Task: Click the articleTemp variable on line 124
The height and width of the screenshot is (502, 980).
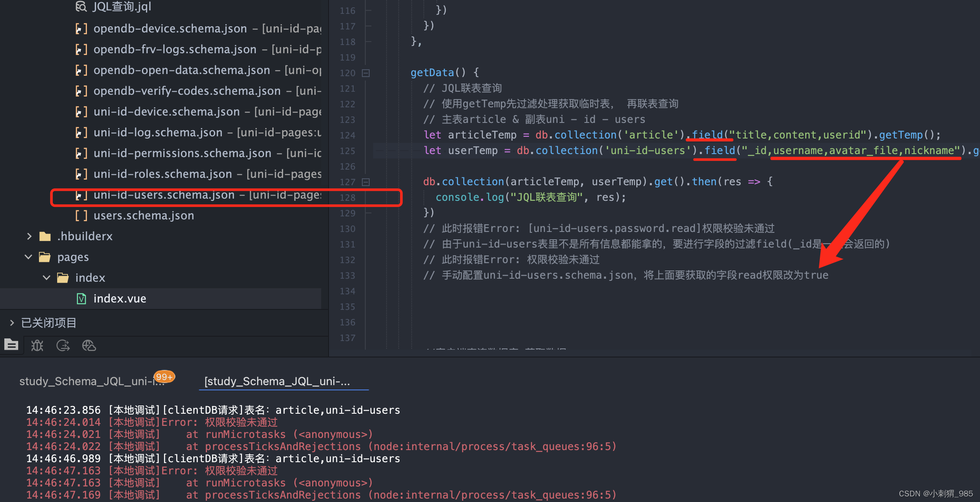Action: pyautogui.click(x=482, y=135)
